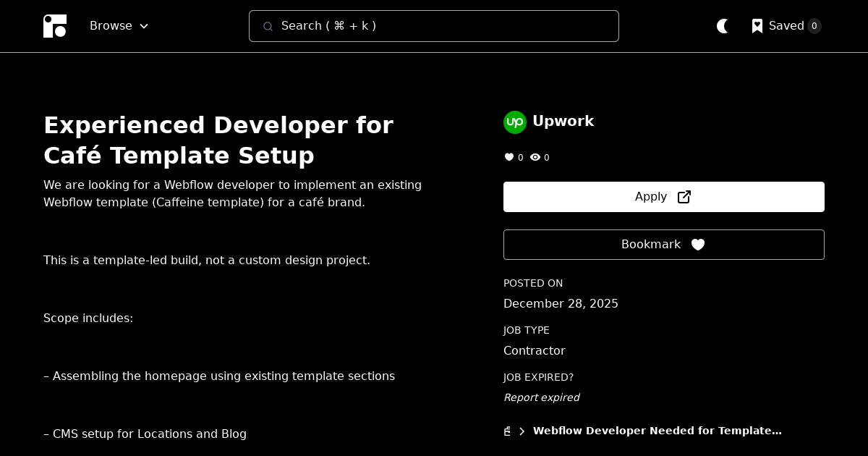This screenshot has width=868, height=456.
Task: Open search using the magnifier icon
Action: [268, 26]
